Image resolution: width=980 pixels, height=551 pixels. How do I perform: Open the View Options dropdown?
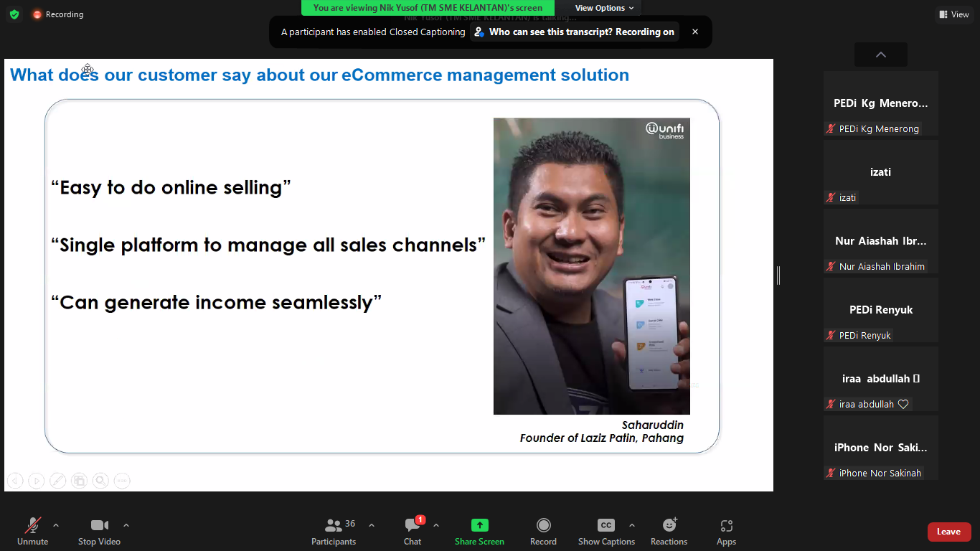click(x=604, y=8)
